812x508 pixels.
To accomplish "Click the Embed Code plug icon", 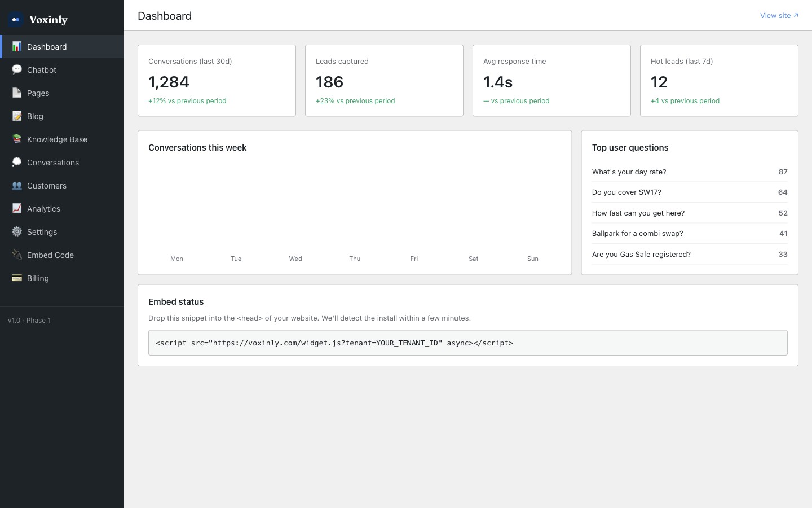I will [x=17, y=255].
